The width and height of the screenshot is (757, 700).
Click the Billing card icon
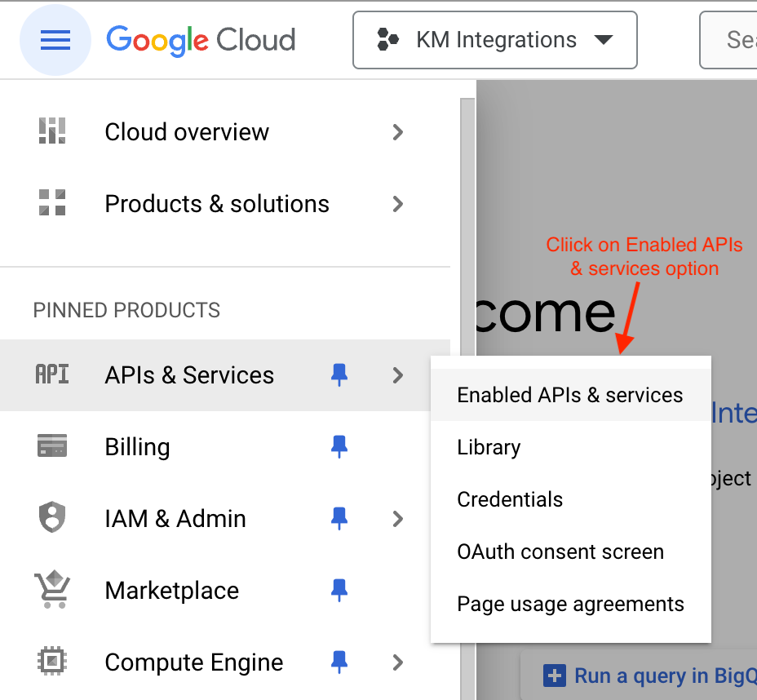pos(52,445)
